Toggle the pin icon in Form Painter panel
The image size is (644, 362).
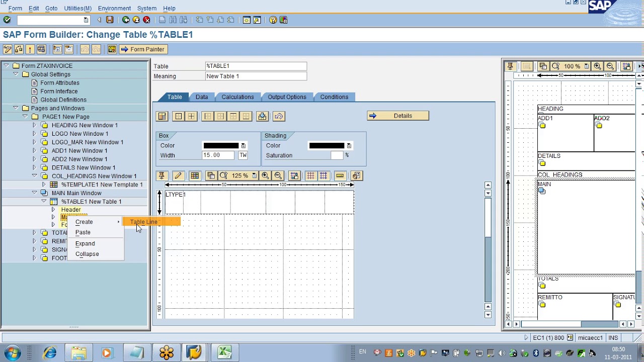tap(510, 66)
